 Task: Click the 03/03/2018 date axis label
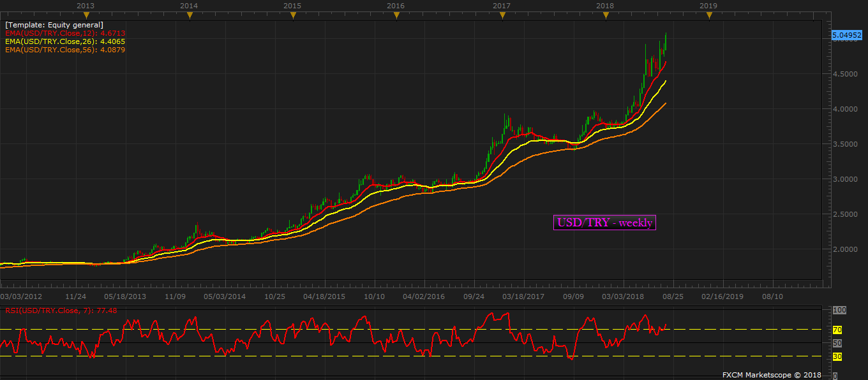(623, 296)
